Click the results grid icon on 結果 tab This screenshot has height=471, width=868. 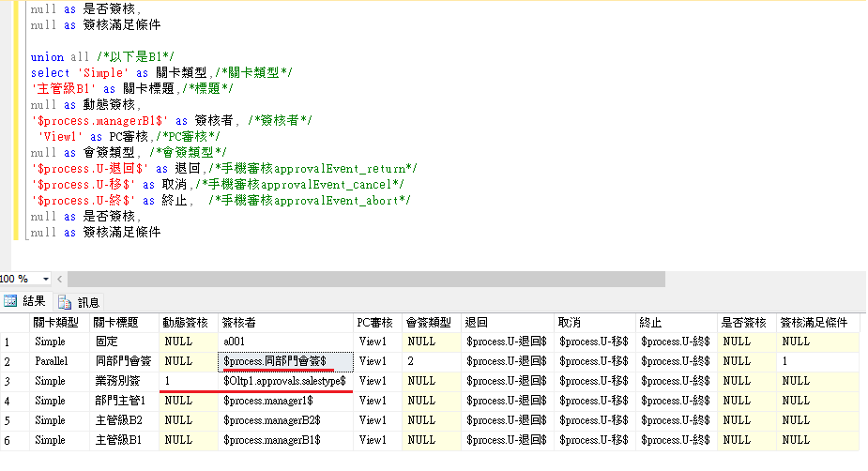(10, 301)
